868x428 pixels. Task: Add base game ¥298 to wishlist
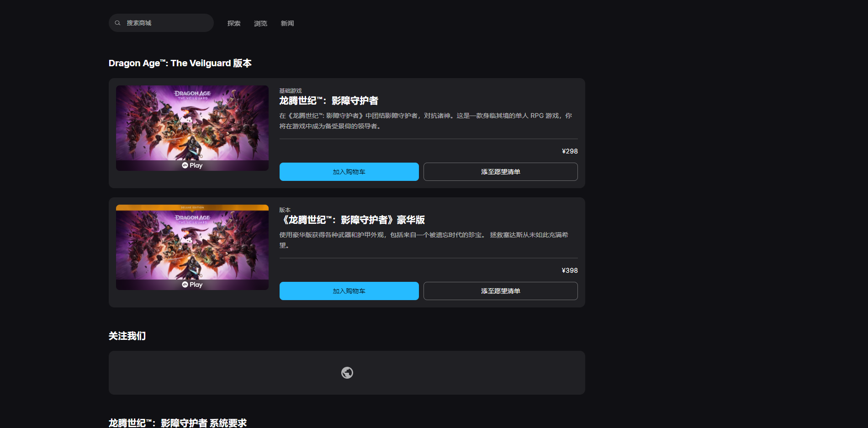pyautogui.click(x=501, y=172)
